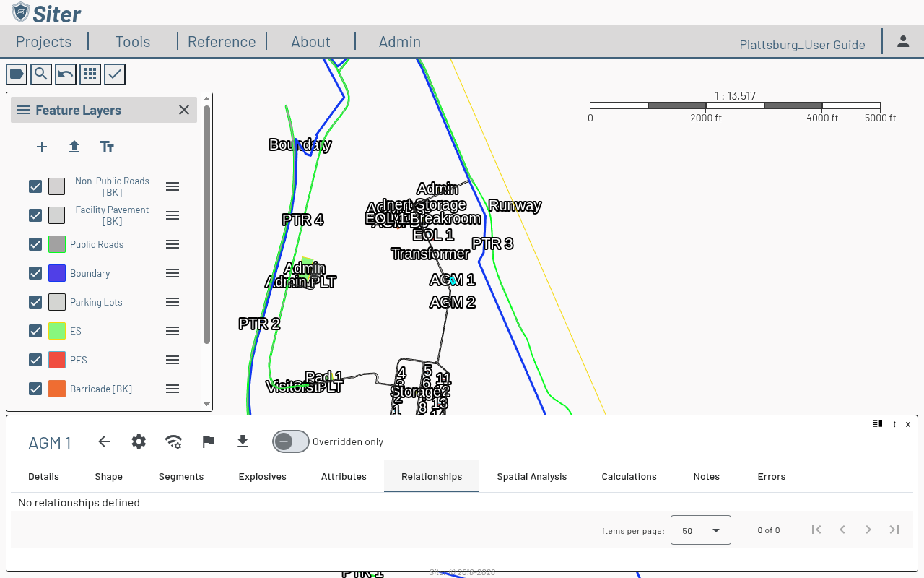Image resolution: width=924 pixels, height=578 pixels.
Task: Download AGM 1 data with the download icon
Action: (243, 441)
